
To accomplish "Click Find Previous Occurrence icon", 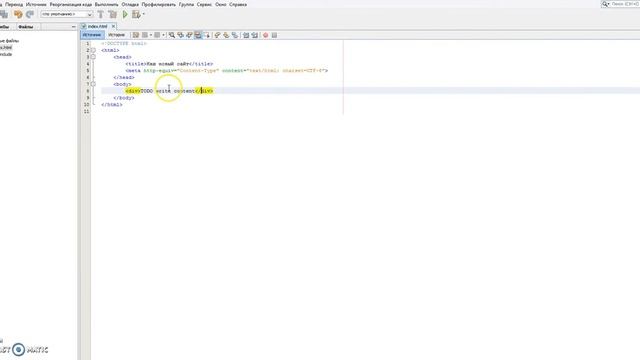I will tap(180, 35).
